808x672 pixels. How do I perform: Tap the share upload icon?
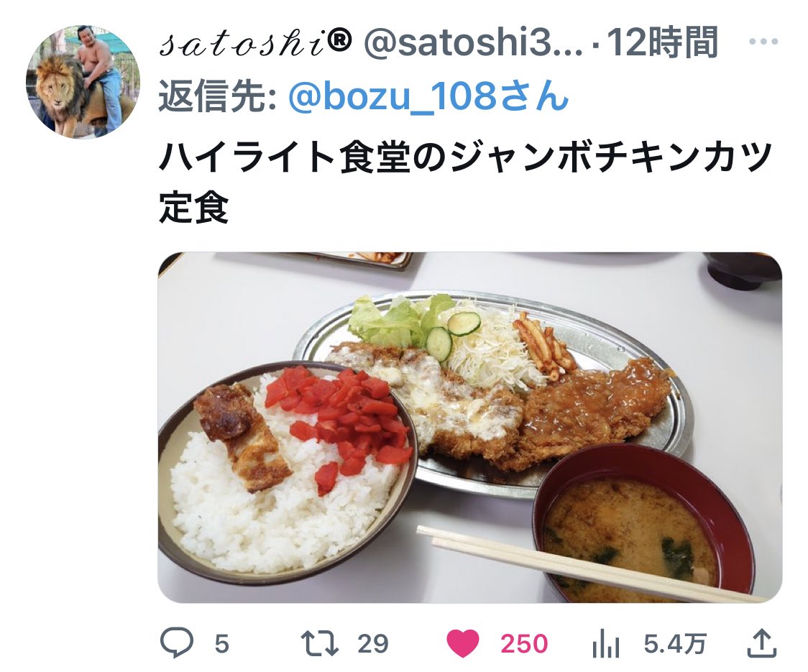[x=761, y=643]
